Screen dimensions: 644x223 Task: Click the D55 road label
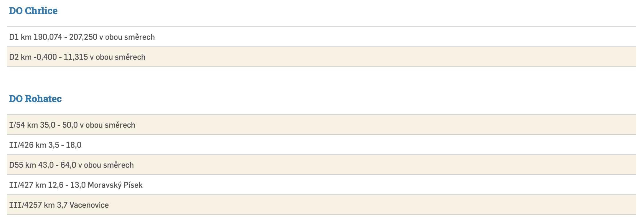[16, 165]
